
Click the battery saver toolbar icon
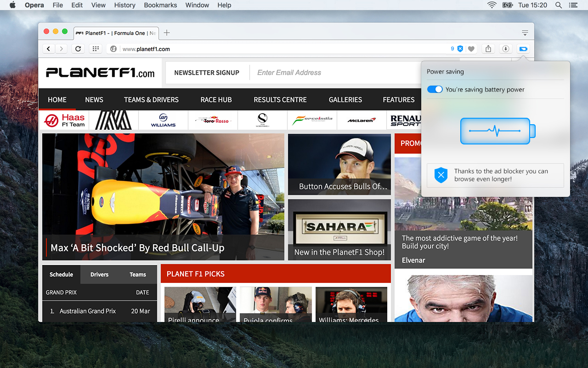(x=523, y=49)
